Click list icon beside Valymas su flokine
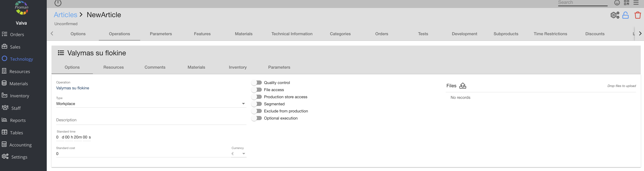 [61, 53]
